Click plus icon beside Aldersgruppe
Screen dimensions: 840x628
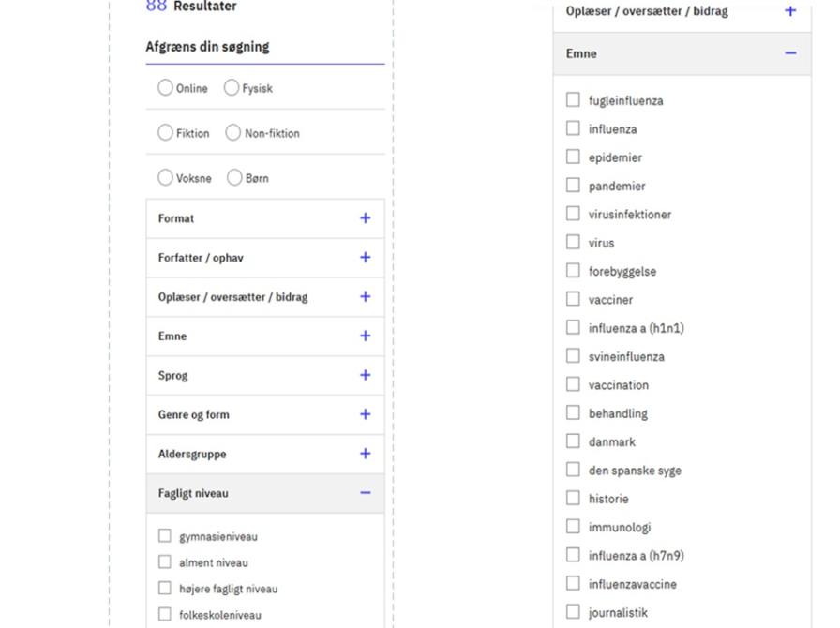[365, 454]
